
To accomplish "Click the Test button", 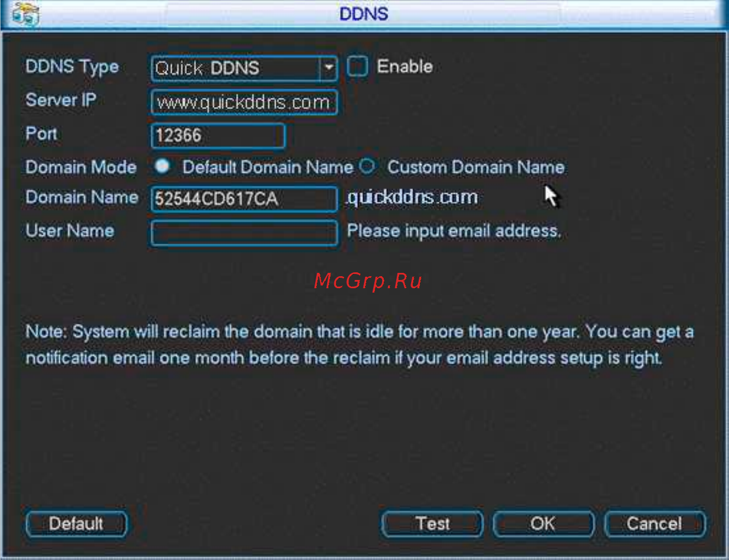I will (432, 524).
